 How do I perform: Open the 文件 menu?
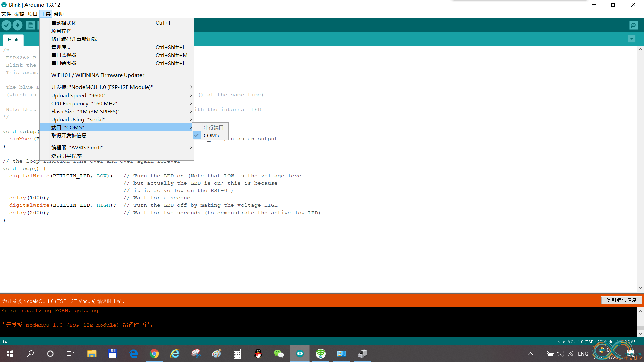[x=6, y=14]
